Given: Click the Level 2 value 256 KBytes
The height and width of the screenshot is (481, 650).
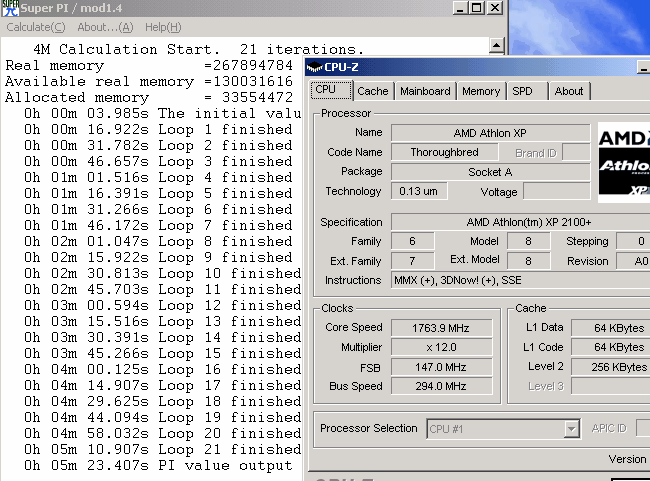Looking at the screenshot, I should 611,367.
